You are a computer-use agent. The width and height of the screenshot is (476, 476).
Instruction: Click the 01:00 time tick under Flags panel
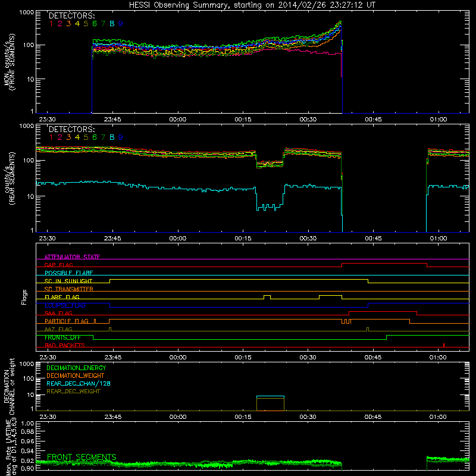point(438,358)
